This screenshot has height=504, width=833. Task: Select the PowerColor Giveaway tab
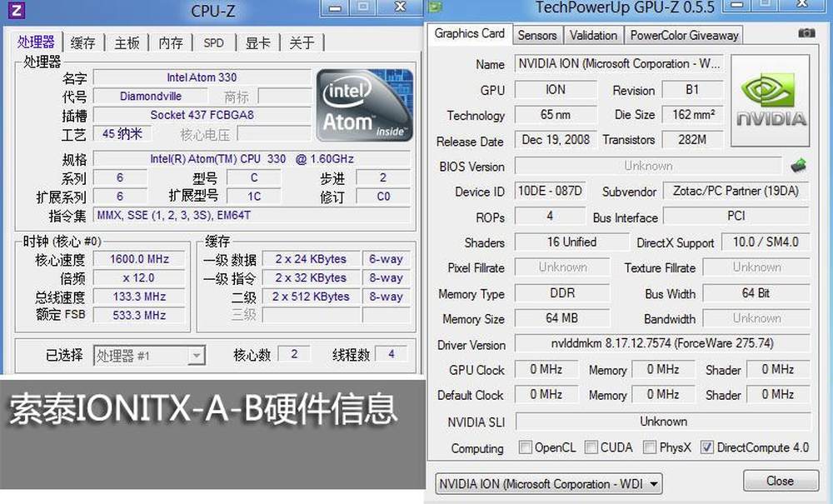tap(684, 35)
